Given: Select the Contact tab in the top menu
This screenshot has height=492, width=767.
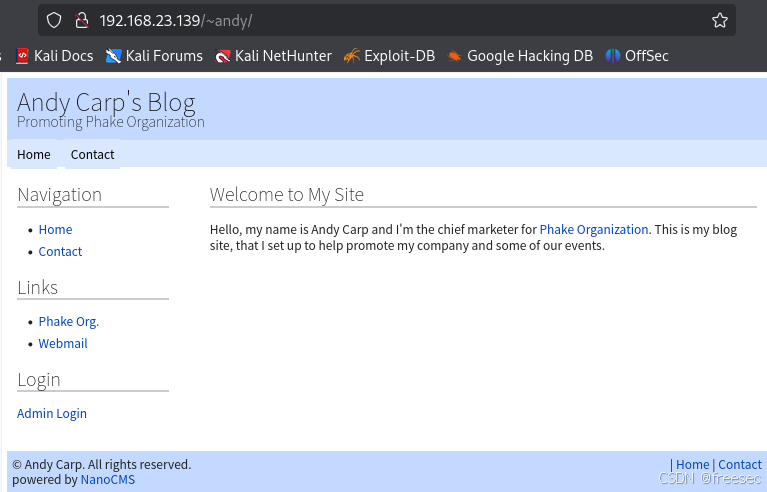Looking at the screenshot, I should 92,155.
